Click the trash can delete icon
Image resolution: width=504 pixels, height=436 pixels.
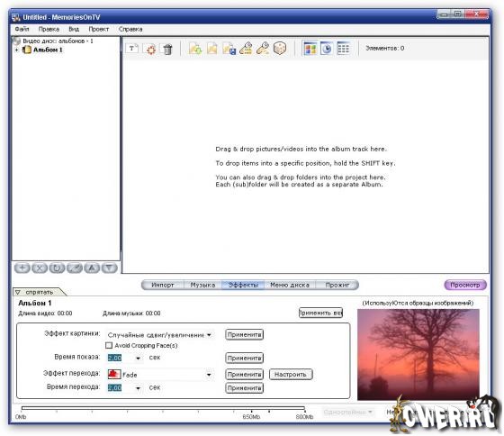[x=167, y=49]
